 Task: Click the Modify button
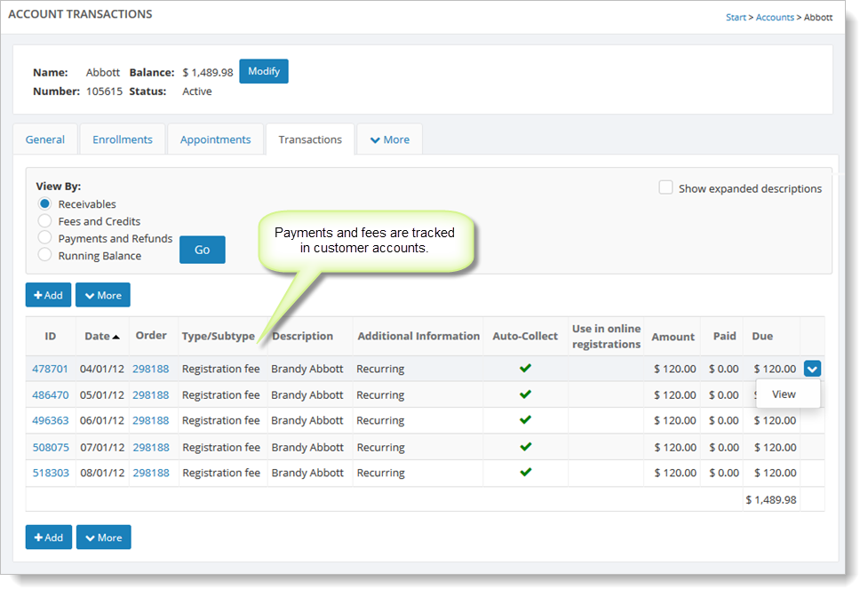coord(264,71)
